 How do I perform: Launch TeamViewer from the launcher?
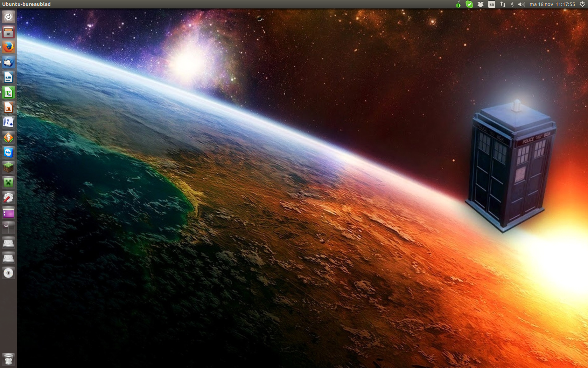coord(8,152)
